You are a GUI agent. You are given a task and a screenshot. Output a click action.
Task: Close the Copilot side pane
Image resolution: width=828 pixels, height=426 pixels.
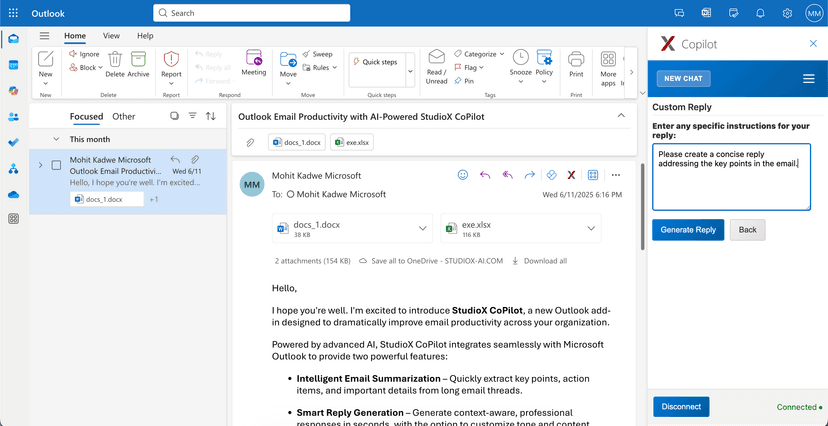click(x=813, y=44)
